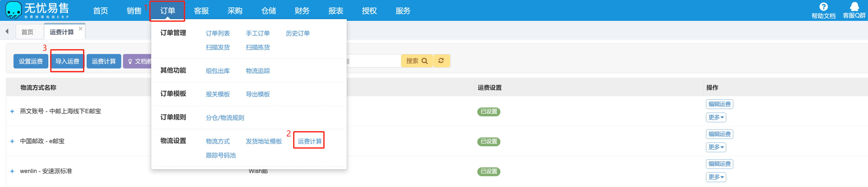Click the 已设置 badge for 燕文账号 row
The image size is (868, 187).
click(489, 111)
